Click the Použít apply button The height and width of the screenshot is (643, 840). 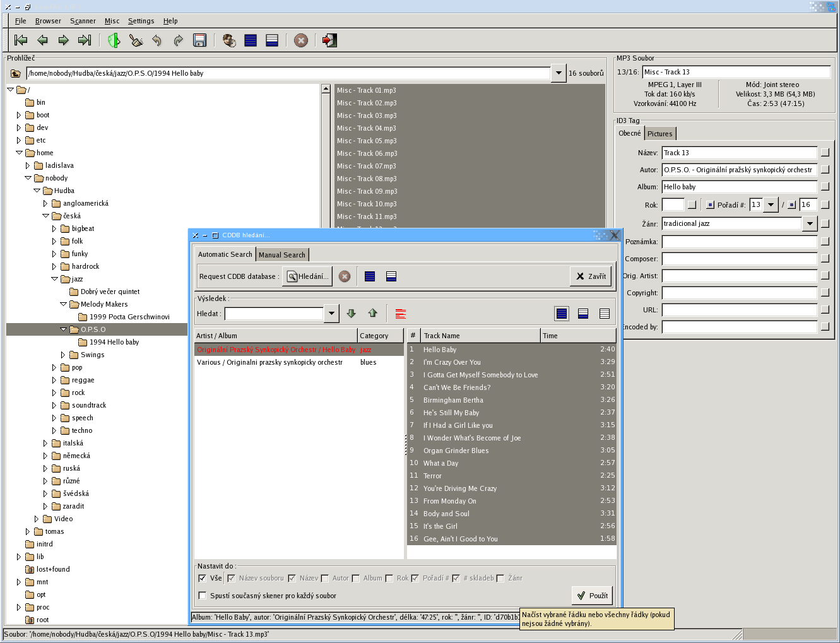[592, 596]
